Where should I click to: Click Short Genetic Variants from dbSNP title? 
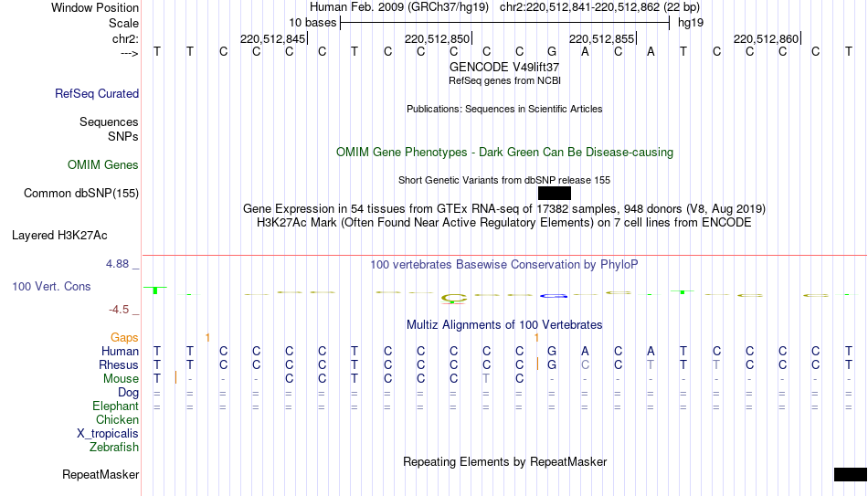click(504, 181)
